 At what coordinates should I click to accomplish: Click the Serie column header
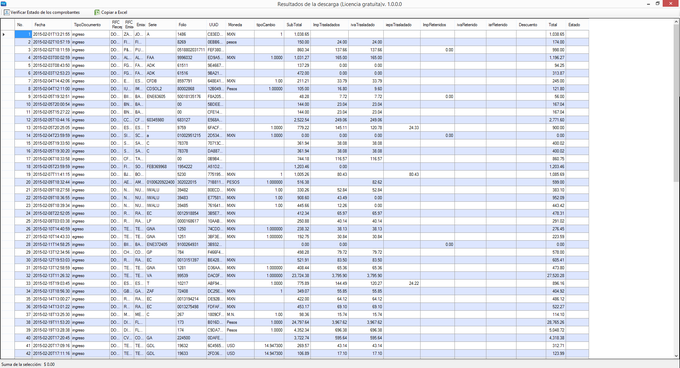pos(161,25)
